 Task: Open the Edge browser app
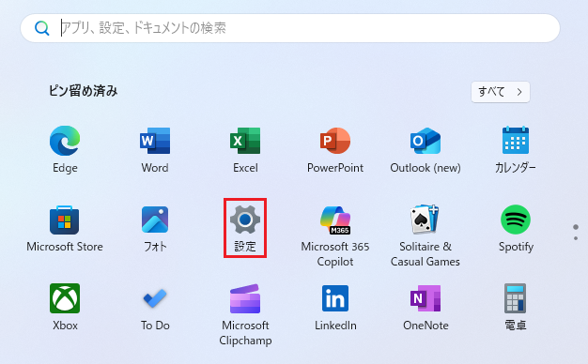(x=65, y=149)
